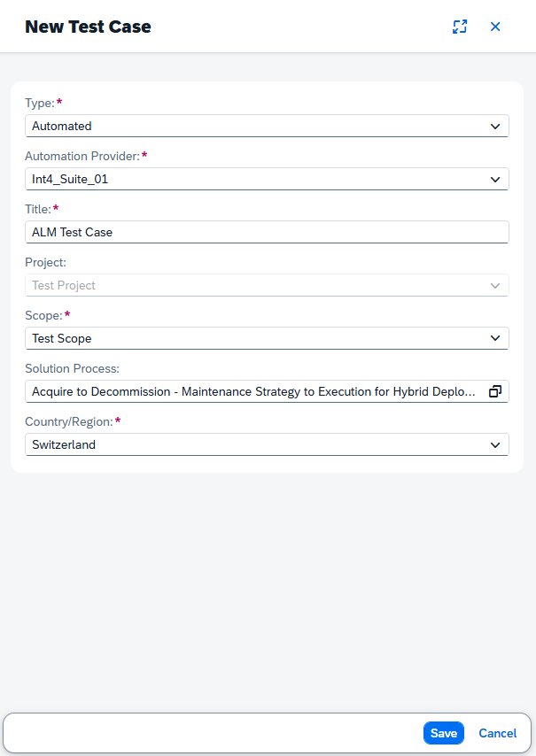536x756 pixels.
Task: Open value help for Solution Process
Action: pos(495,391)
